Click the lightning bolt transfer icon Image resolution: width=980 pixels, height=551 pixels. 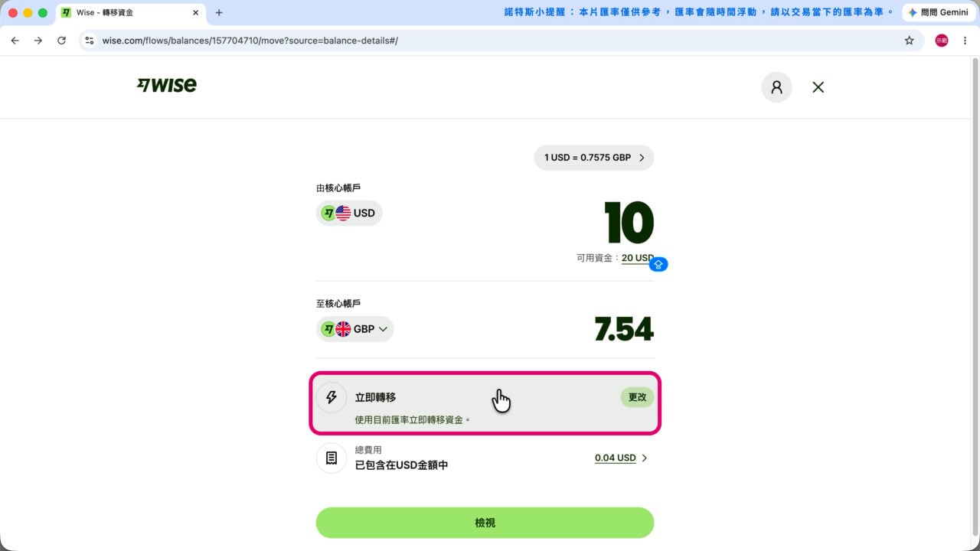(332, 397)
